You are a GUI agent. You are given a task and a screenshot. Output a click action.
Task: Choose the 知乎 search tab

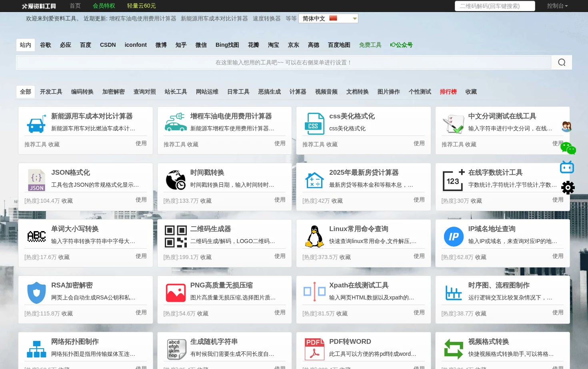pyautogui.click(x=181, y=45)
